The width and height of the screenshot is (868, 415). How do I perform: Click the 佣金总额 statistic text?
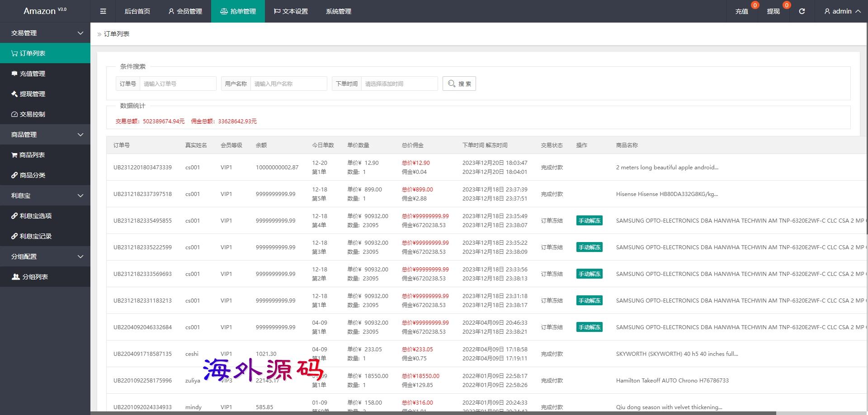[x=224, y=121]
